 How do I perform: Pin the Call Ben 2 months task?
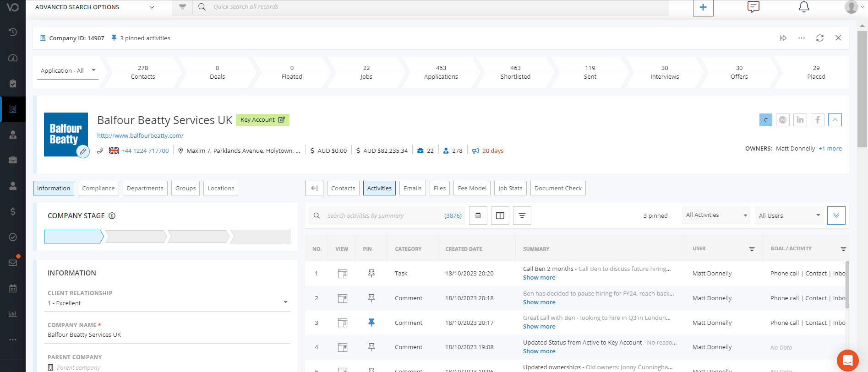pyautogui.click(x=371, y=273)
